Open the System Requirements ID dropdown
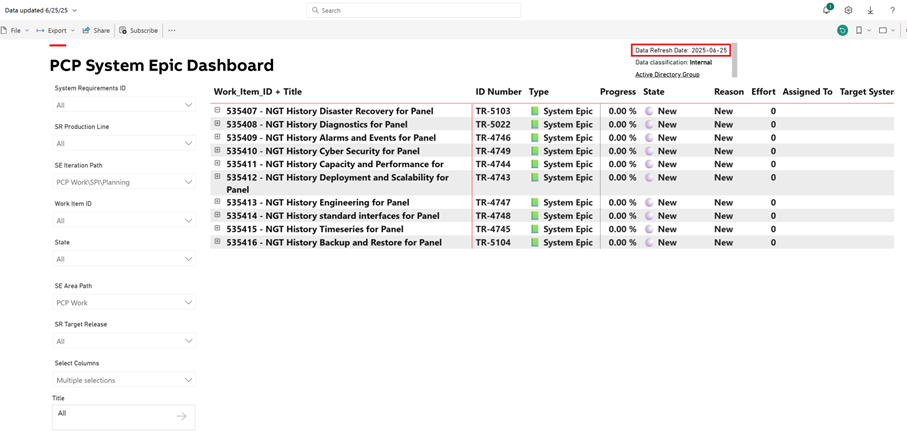Screen dimensions: 907x447 coord(124,105)
